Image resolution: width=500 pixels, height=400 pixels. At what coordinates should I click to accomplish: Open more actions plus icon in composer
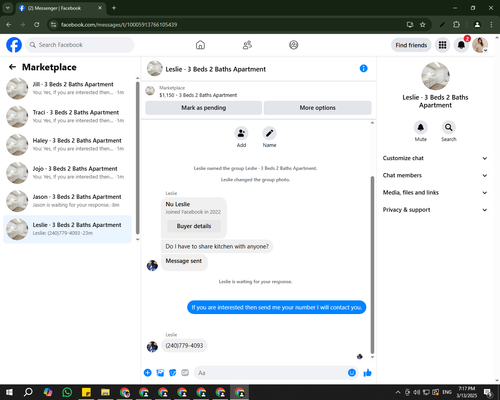(x=148, y=373)
